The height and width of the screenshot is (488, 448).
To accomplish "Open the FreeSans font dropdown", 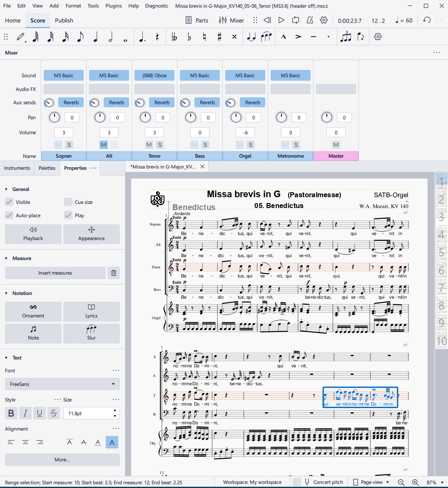I will [x=62, y=384].
